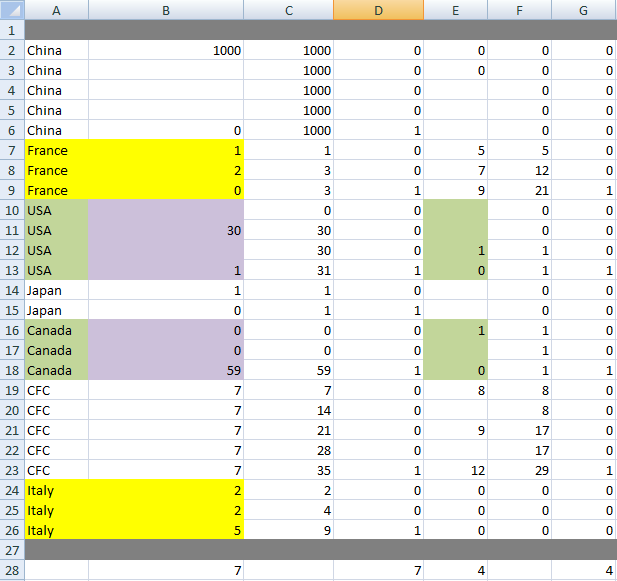The image size is (617, 581).
Task: Click the highlighted column D header
Action: [378, 9]
